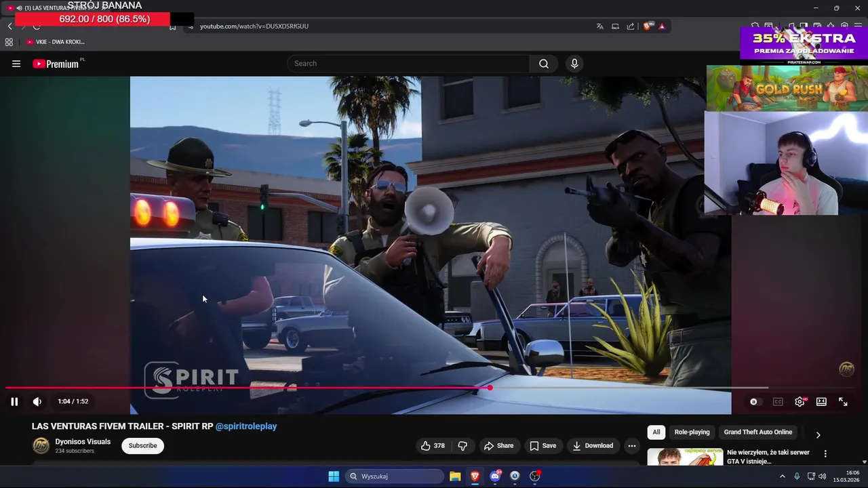The height and width of the screenshot is (488, 868).
Task: Open the channel watermark in player
Action: (x=846, y=369)
